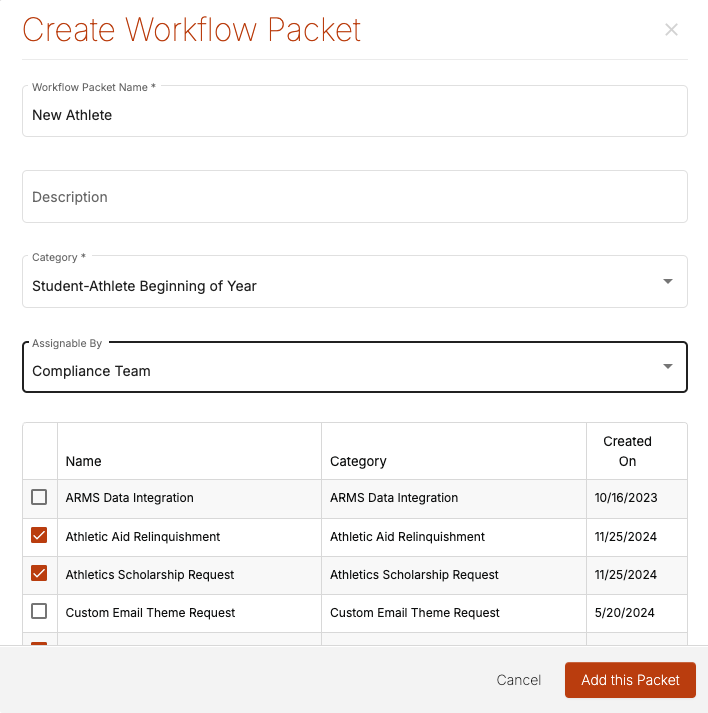Expand the Category dropdown arrow
The height and width of the screenshot is (713, 708).
(x=668, y=281)
